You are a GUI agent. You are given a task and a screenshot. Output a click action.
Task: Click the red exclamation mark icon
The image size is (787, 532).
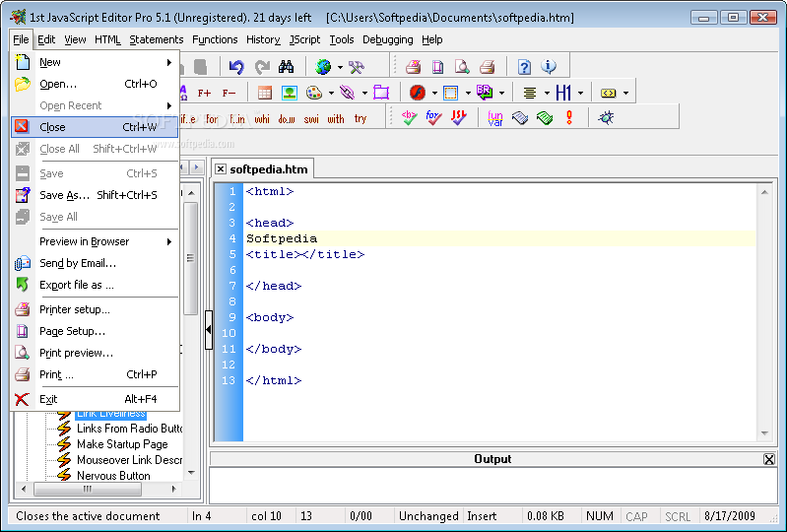tap(569, 118)
